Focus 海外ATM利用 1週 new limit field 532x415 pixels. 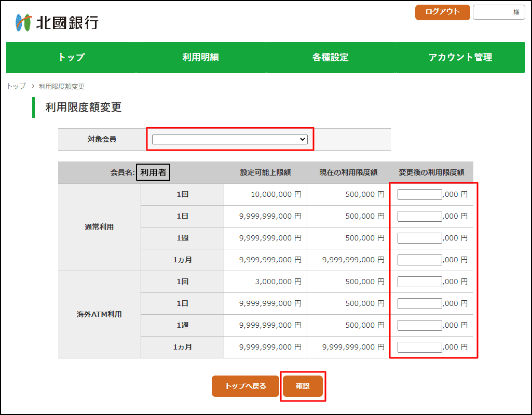[419, 325]
